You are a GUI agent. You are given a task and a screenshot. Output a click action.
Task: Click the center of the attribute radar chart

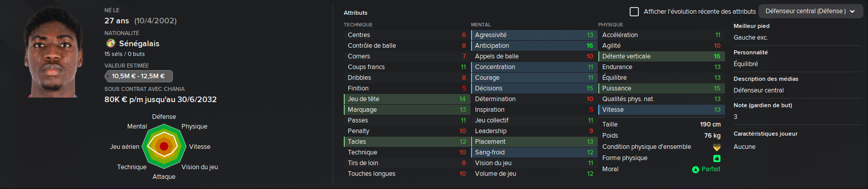click(164, 146)
